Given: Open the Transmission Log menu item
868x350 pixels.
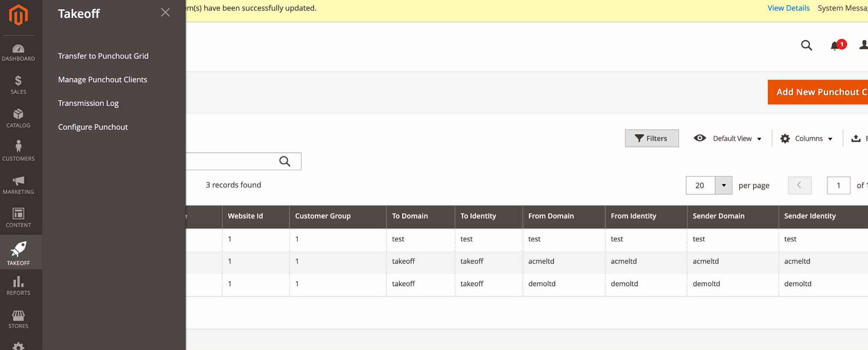Looking at the screenshot, I should (88, 103).
